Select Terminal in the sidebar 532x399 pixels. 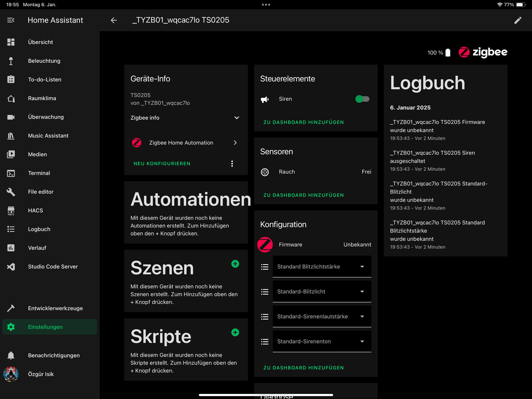click(49, 173)
